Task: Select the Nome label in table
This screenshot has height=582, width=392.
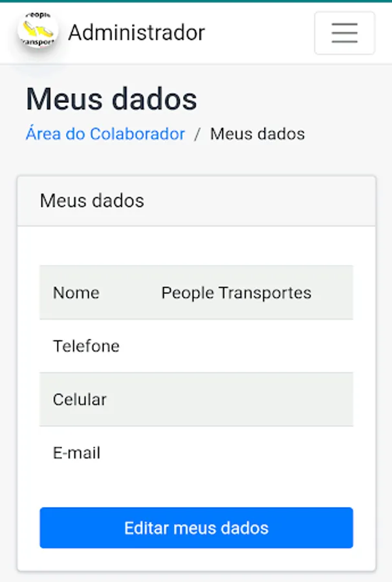Action: pyautogui.click(x=76, y=293)
